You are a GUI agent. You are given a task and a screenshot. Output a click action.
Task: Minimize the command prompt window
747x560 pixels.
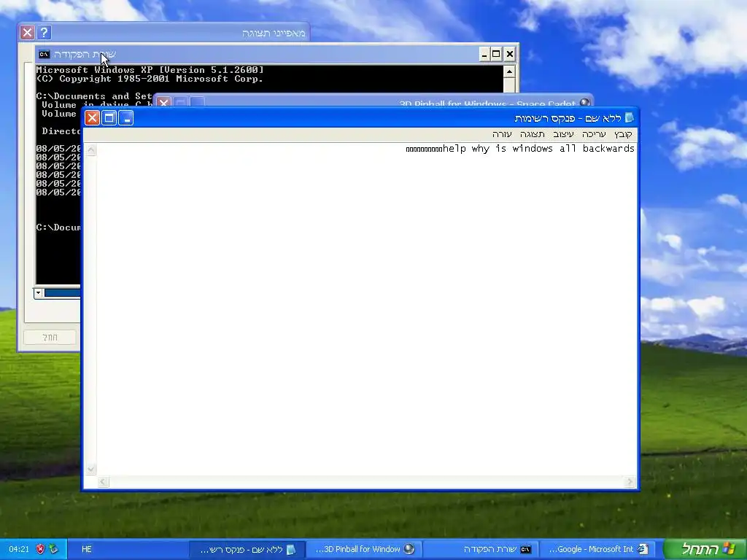point(484,54)
